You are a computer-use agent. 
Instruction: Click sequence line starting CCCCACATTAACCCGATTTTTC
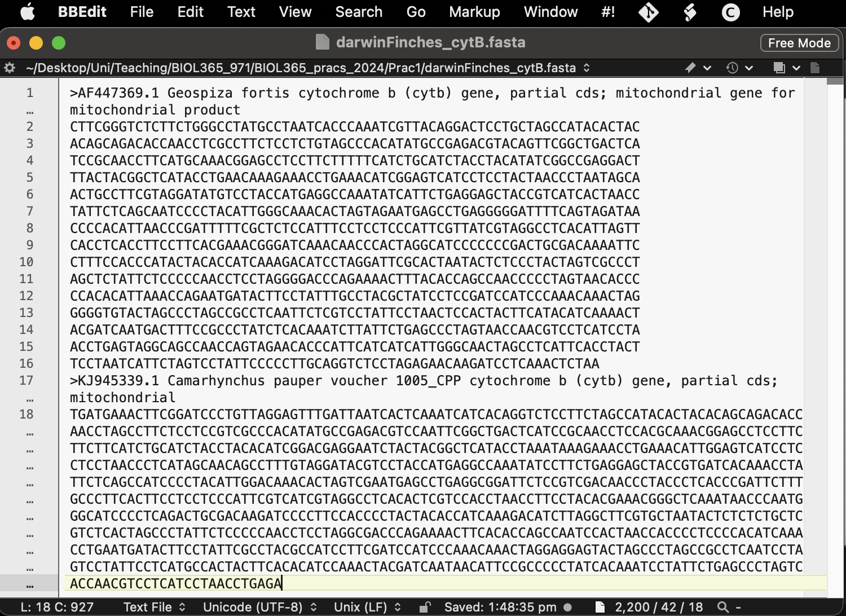pos(355,228)
